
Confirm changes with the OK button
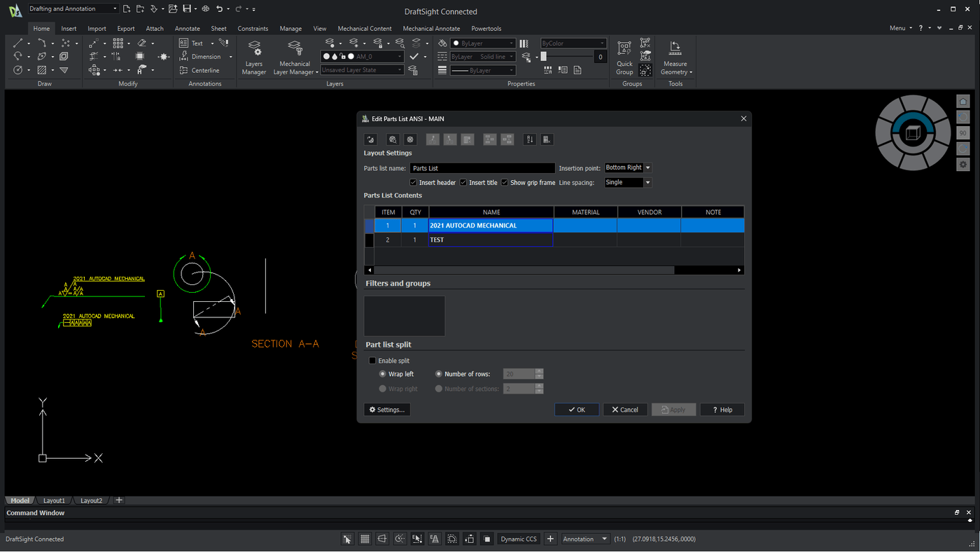click(576, 409)
